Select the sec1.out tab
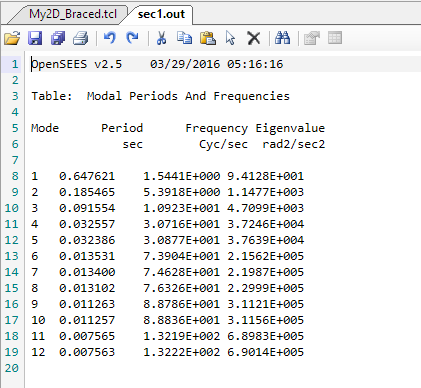 tap(161, 14)
